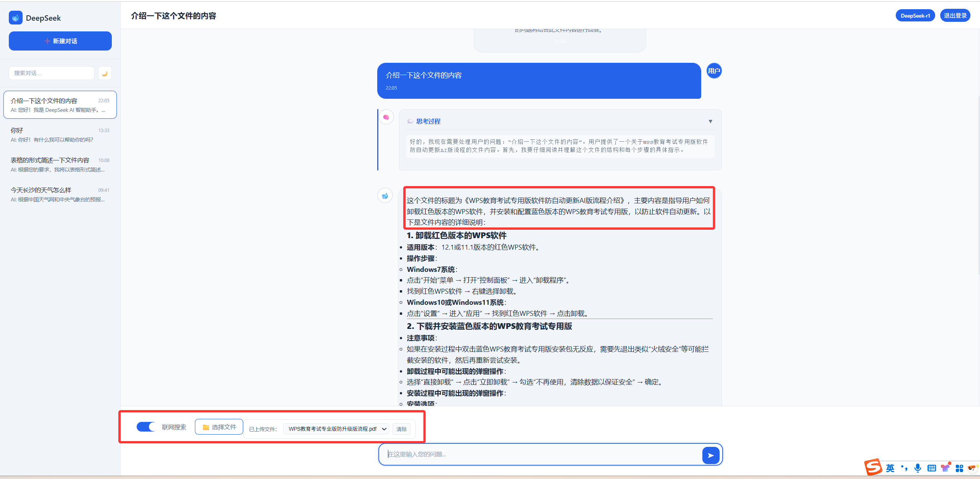Viewport: 980px width, 479px height.
Task: Open the DeepSeek-r1 model selector
Action: point(915,16)
